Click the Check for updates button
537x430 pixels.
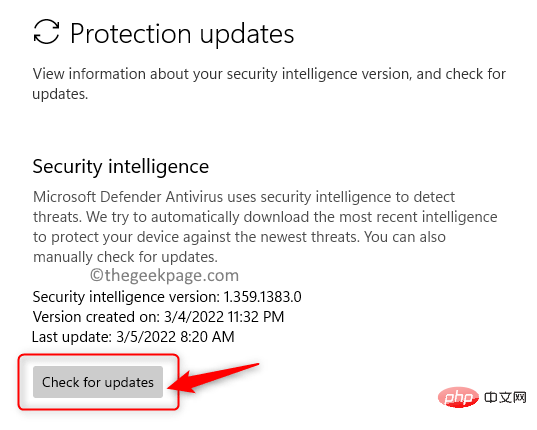(98, 382)
